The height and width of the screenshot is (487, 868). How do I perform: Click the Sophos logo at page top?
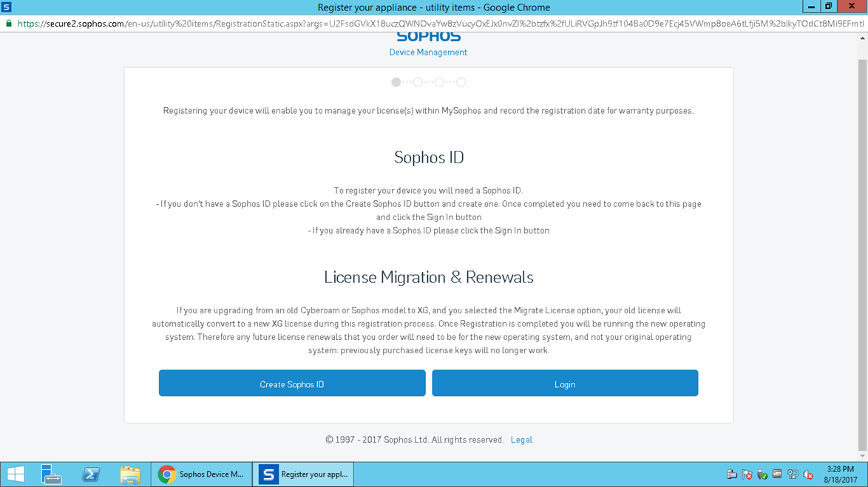(x=429, y=37)
